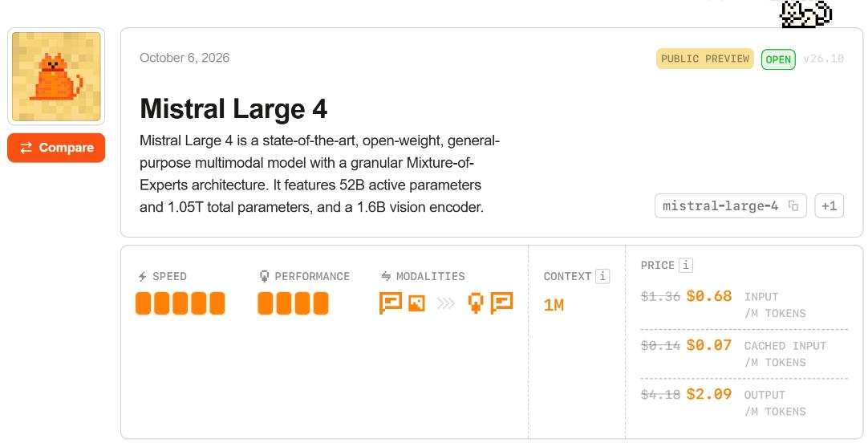Click the Compare button
Screen dimensions: 868x447
pos(56,148)
